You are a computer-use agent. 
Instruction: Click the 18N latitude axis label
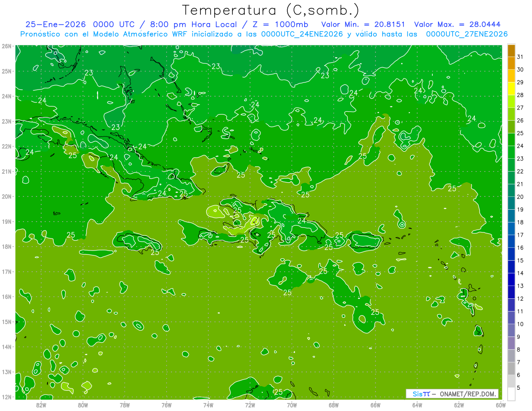click(x=7, y=247)
